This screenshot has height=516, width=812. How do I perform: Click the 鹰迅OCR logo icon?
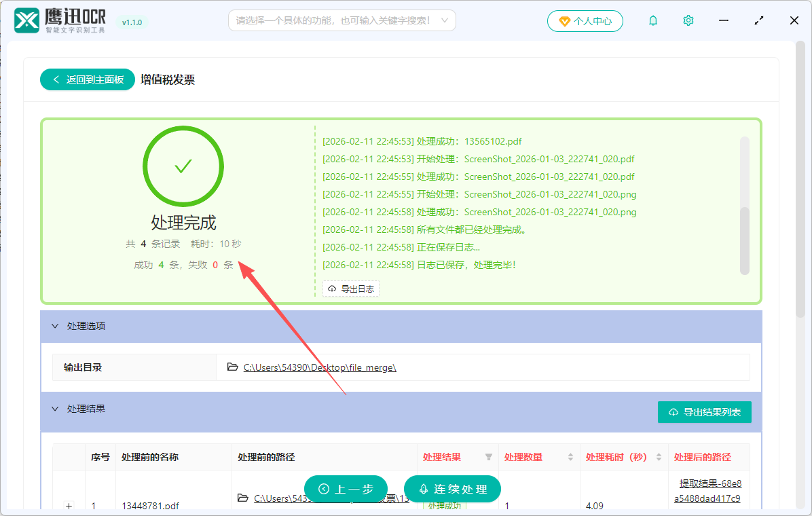point(25,20)
